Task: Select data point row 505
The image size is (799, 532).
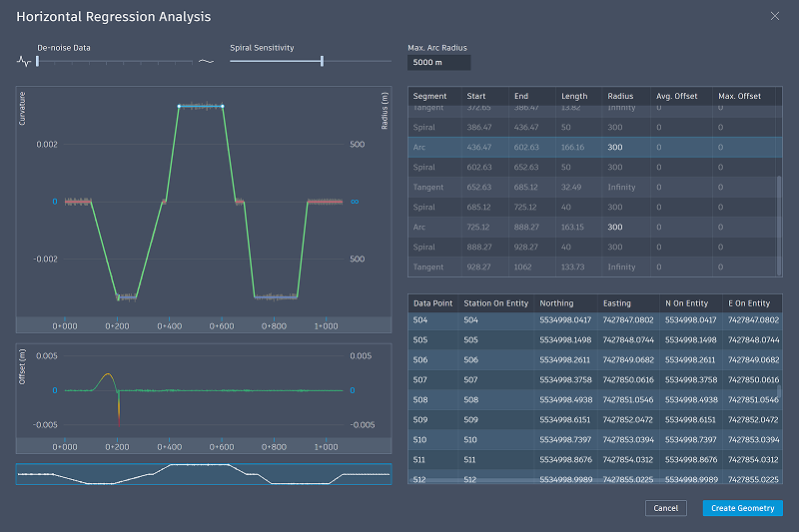Action: 594,339
